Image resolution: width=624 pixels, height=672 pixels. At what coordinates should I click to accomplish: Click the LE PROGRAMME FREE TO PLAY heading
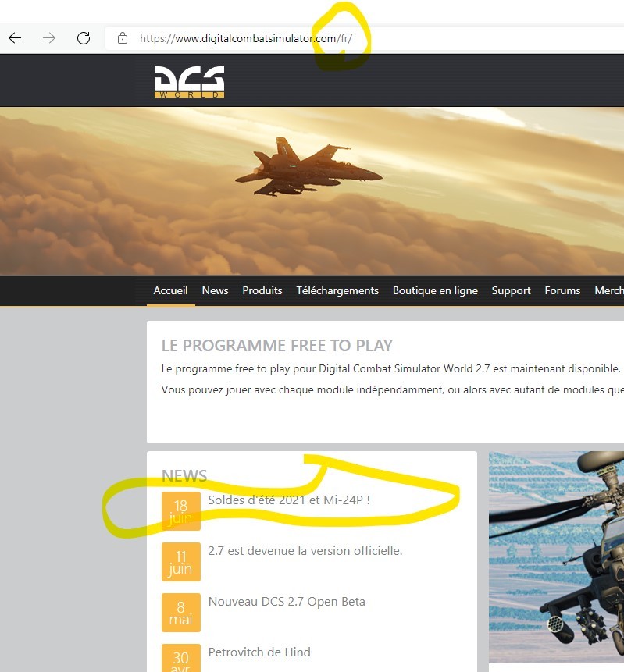tap(277, 346)
